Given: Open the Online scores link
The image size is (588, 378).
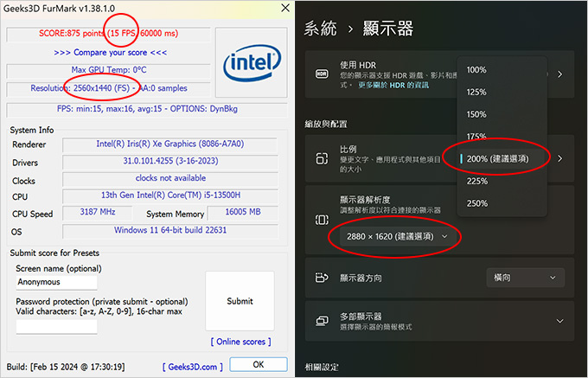Looking at the screenshot, I should tap(240, 342).
